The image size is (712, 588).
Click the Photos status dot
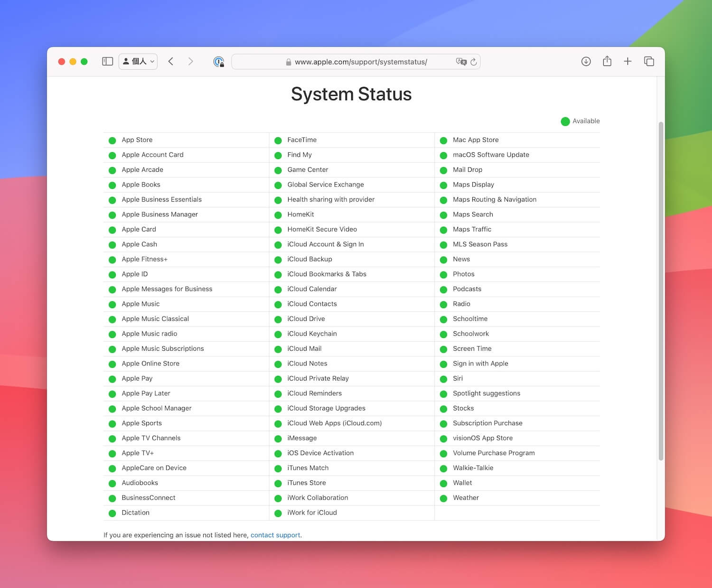pyautogui.click(x=444, y=275)
